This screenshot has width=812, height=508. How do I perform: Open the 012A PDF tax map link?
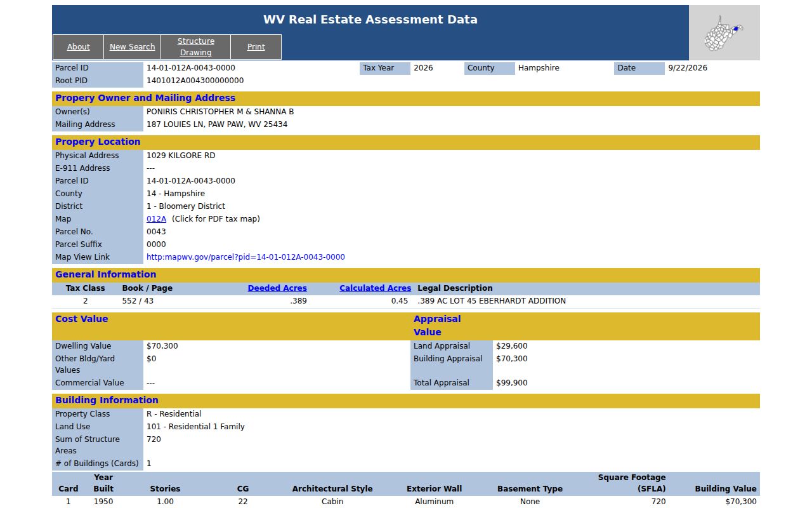pos(156,219)
